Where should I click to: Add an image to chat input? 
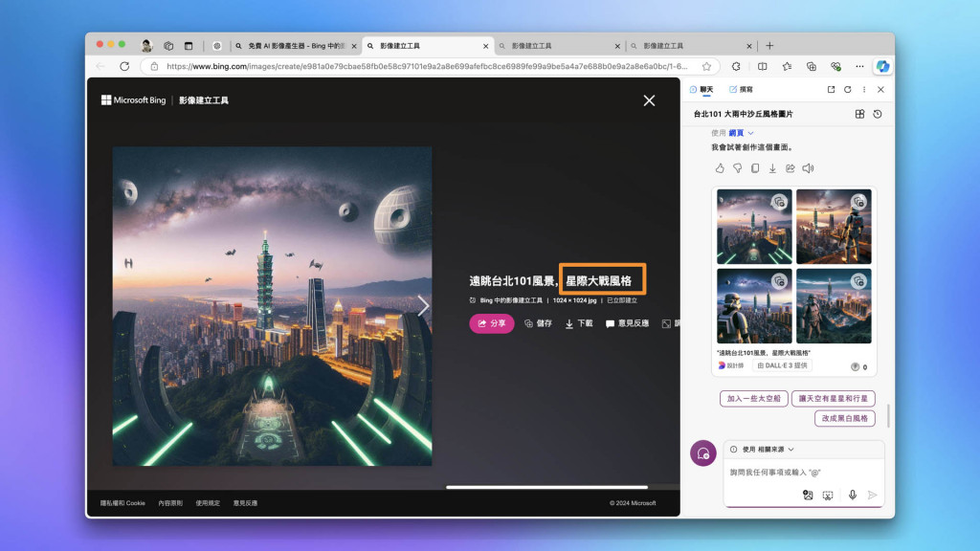pos(808,495)
